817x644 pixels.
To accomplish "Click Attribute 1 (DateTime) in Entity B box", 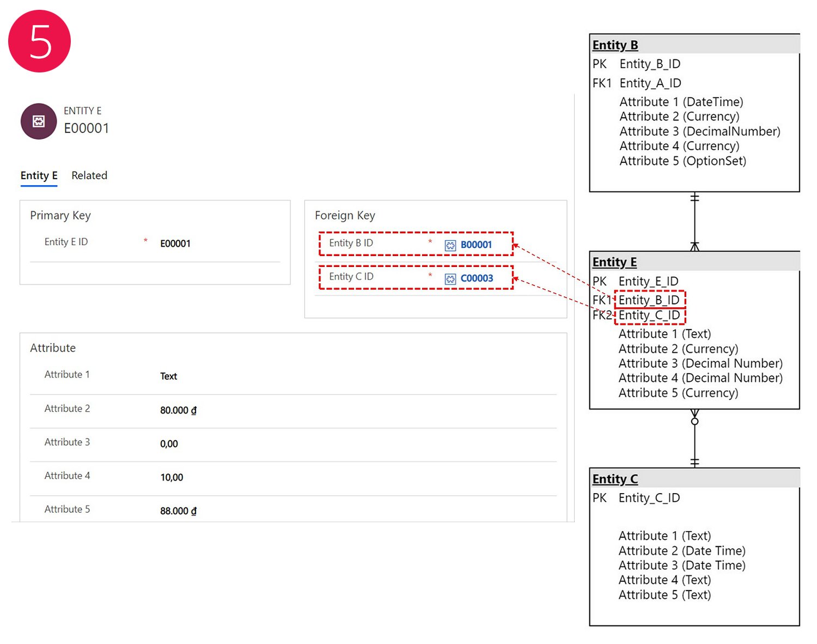I will tap(681, 102).
